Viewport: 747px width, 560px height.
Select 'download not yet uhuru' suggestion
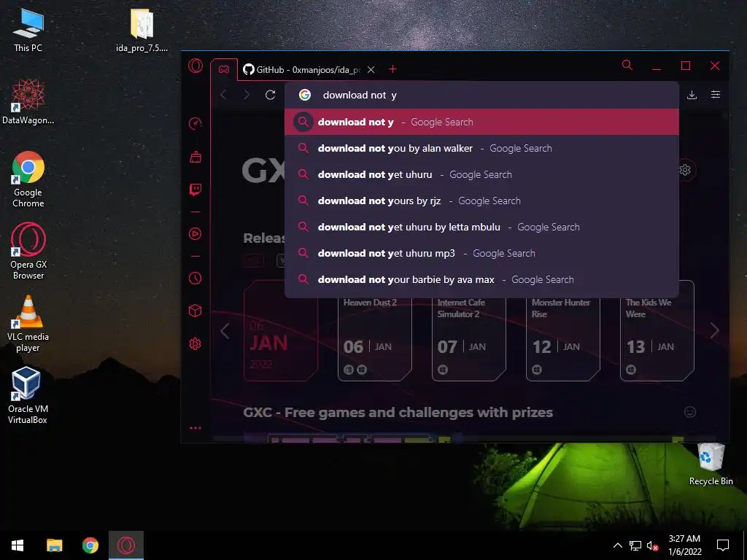(481, 174)
